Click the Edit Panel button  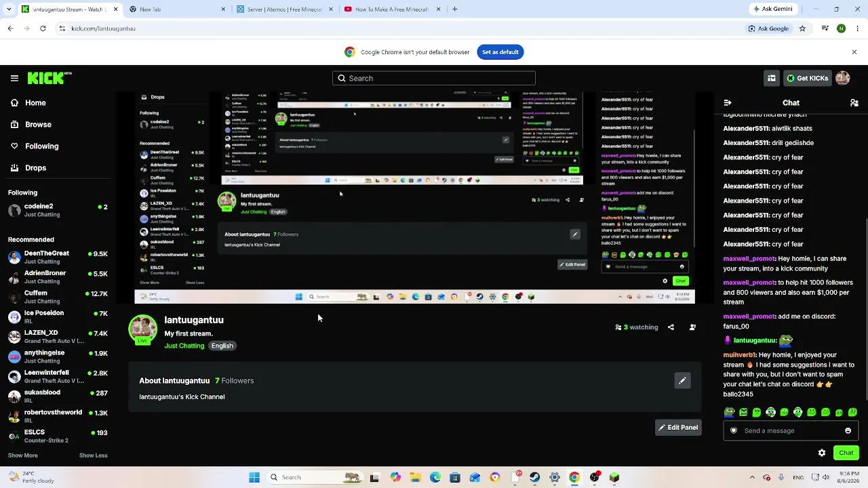678,428
